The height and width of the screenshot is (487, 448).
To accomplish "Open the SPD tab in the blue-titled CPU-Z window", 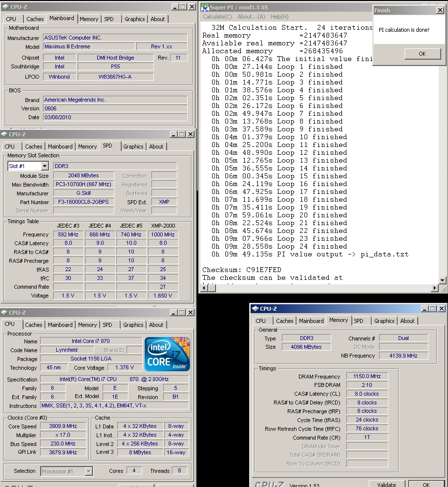I will click(359, 321).
